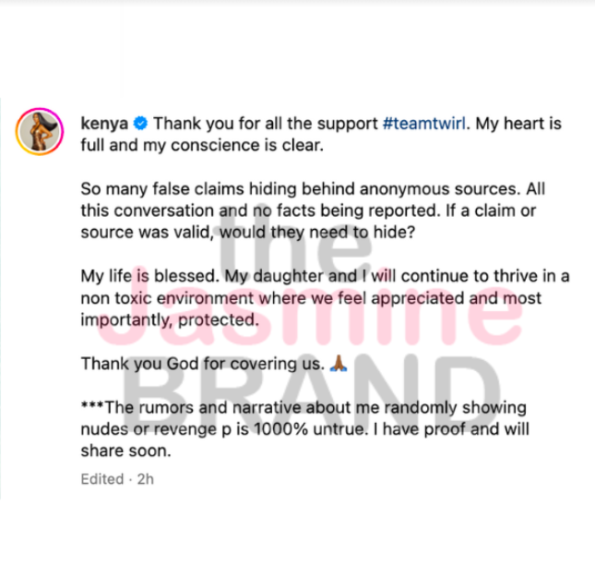Open the kenya username link
The height and width of the screenshot is (588, 595).
pyautogui.click(x=104, y=124)
